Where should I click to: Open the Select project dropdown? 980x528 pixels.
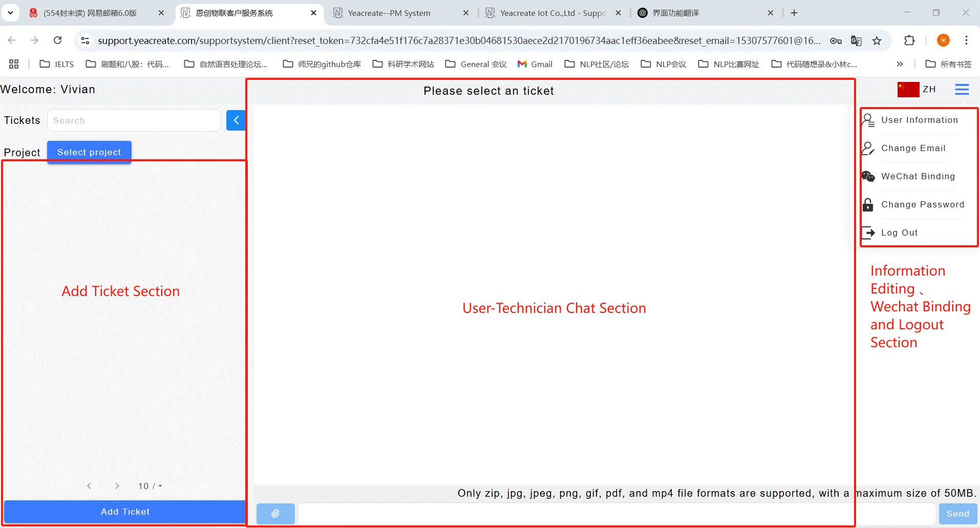click(x=89, y=152)
